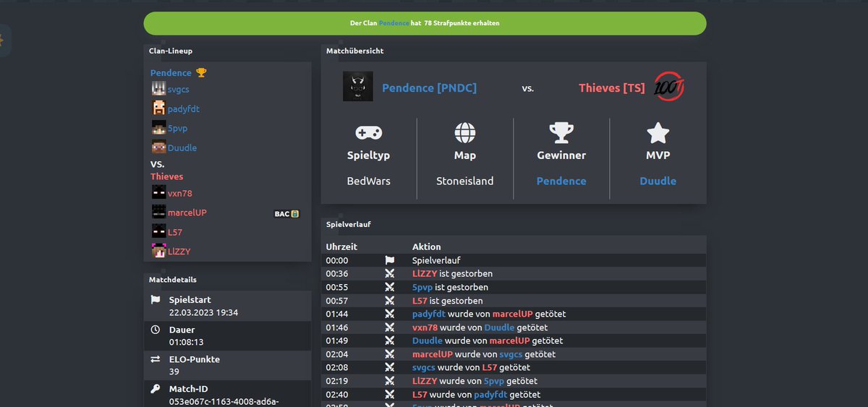Click the 5pvp player head avatar

(158, 128)
